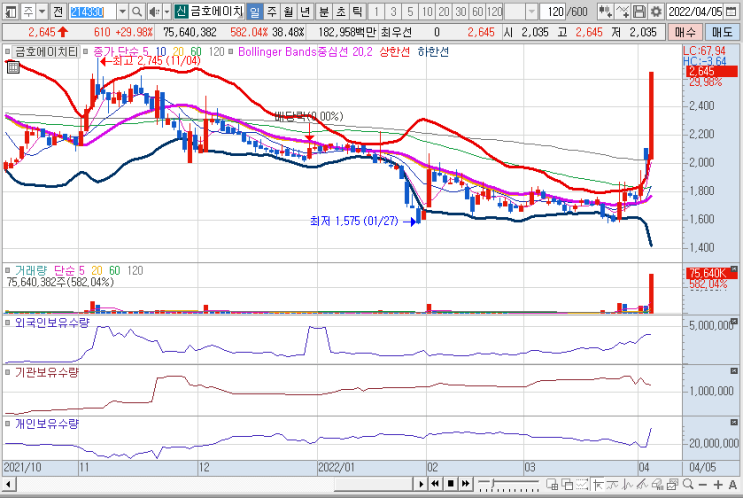743x498 pixels.
Task: Click the 기관보유수량 indicator label
Action: pos(47,372)
